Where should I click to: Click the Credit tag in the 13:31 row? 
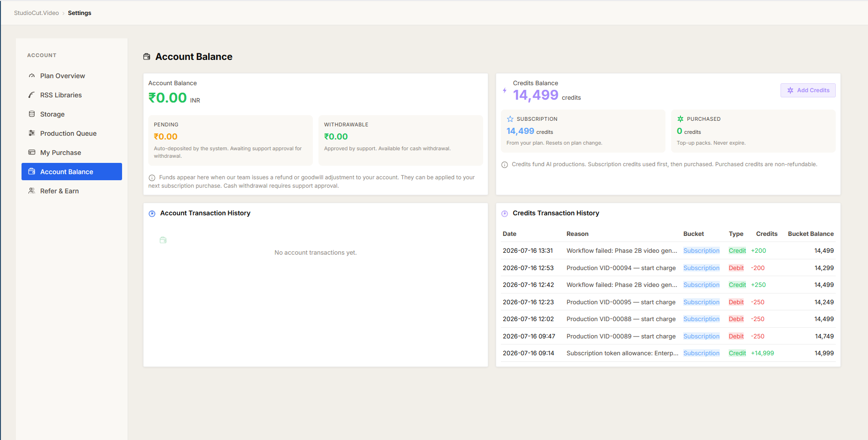tap(737, 251)
